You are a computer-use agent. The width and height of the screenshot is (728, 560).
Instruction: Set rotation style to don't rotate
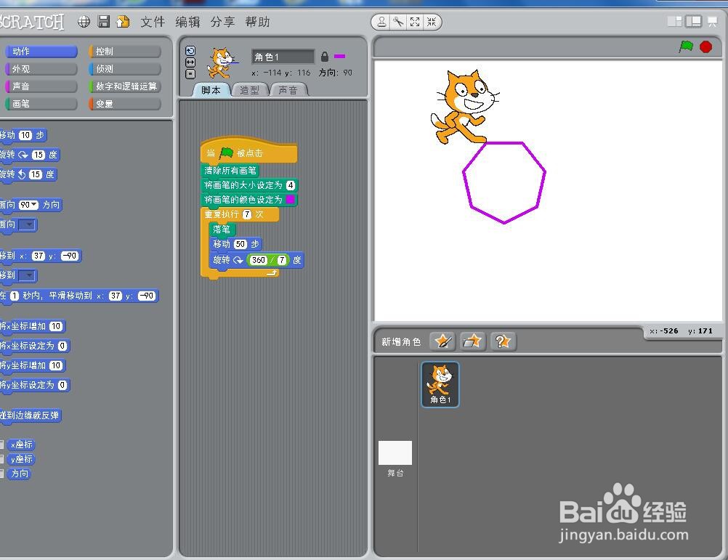pos(190,74)
